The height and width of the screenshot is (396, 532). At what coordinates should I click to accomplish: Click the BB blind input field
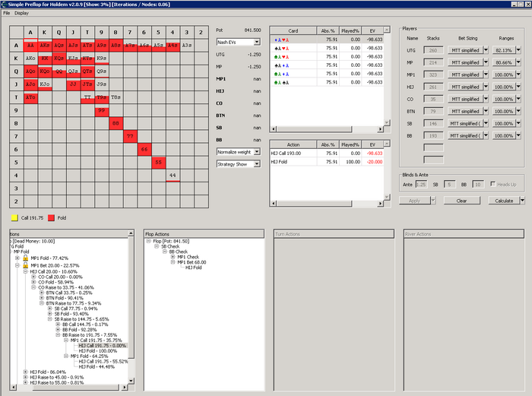[x=478, y=184]
